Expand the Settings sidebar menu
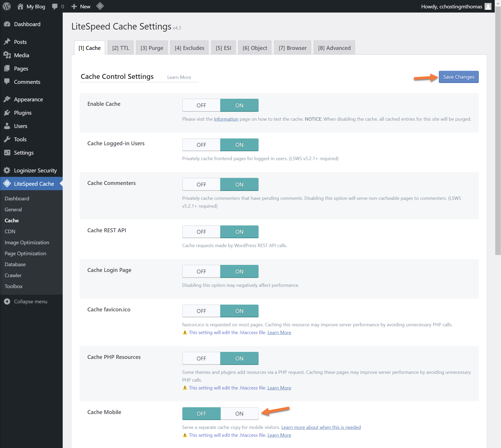This screenshot has height=448, width=501. (24, 153)
